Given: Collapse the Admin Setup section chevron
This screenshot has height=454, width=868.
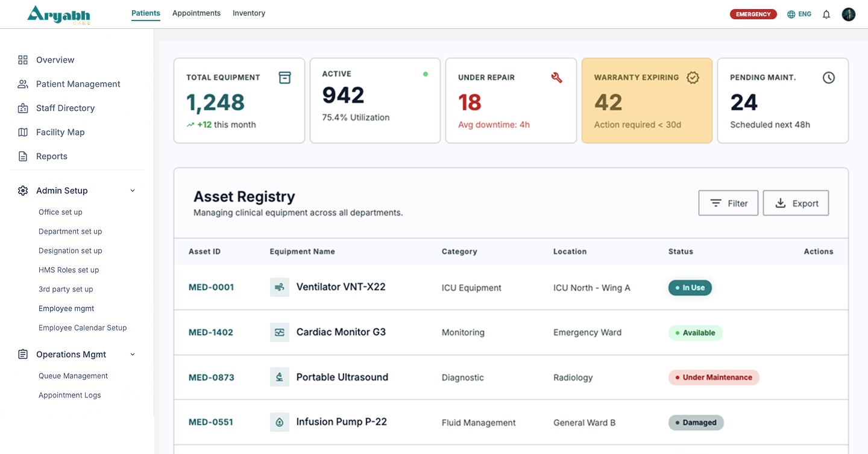Looking at the screenshot, I should pos(133,191).
